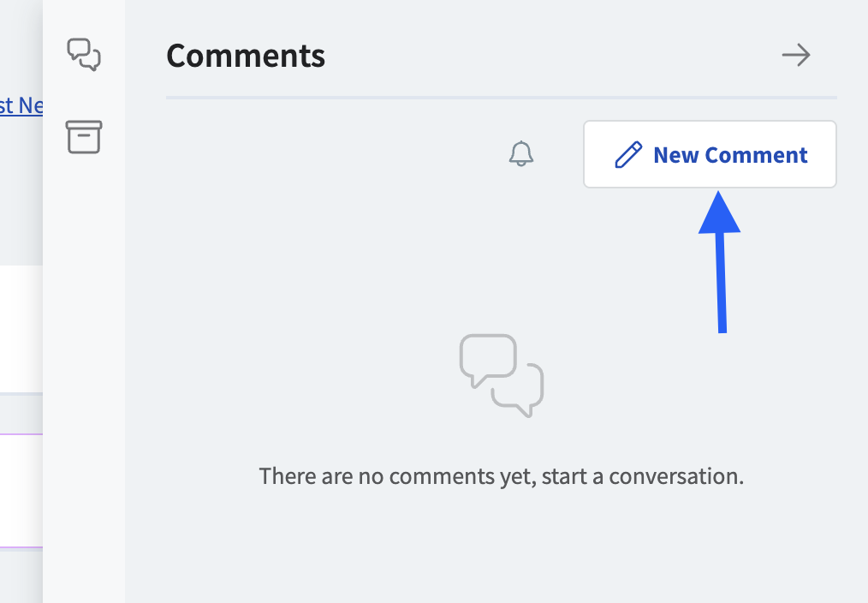Start a conversation by clicking New Comment
The image size is (868, 603).
point(710,154)
